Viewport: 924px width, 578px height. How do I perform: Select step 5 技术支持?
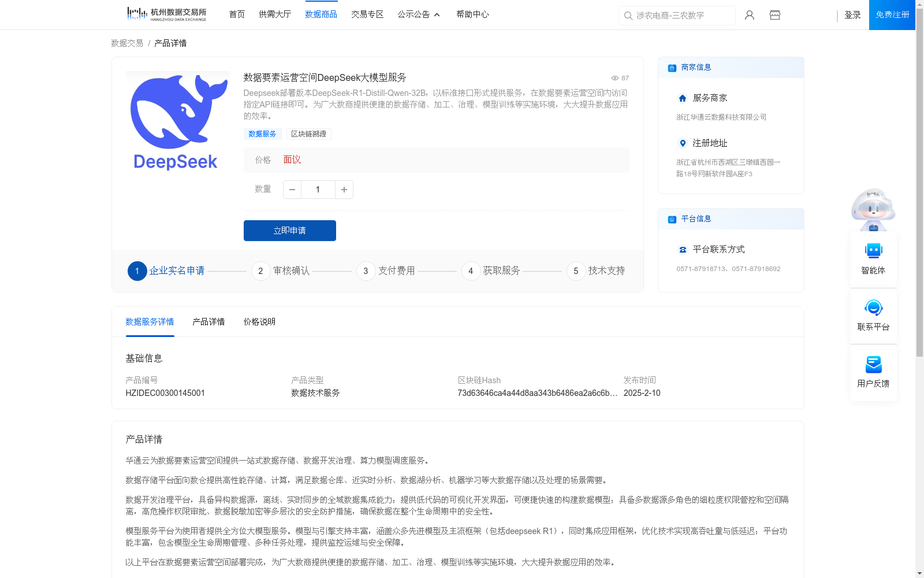[x=596, y=271]
